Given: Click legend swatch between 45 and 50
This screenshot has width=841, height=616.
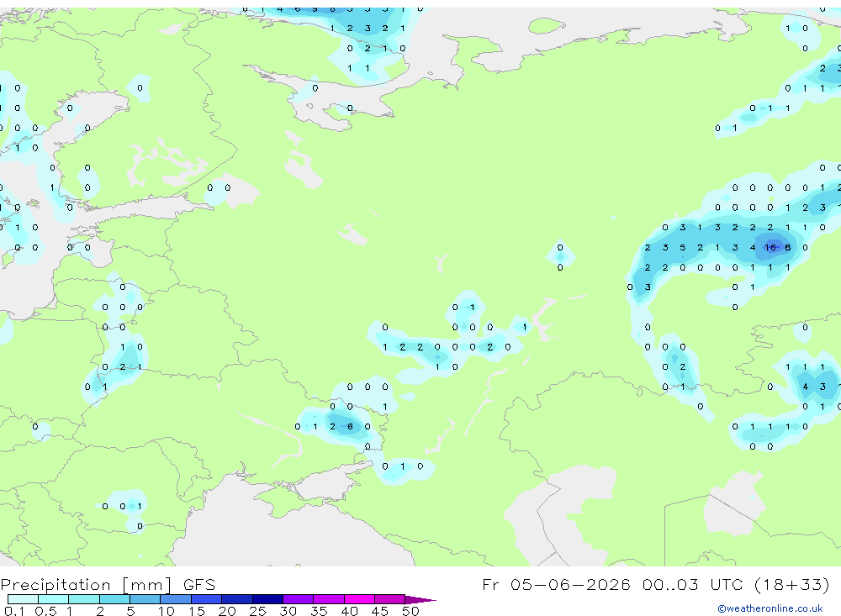Looking at the screenshot, I should tap(390, 599).
